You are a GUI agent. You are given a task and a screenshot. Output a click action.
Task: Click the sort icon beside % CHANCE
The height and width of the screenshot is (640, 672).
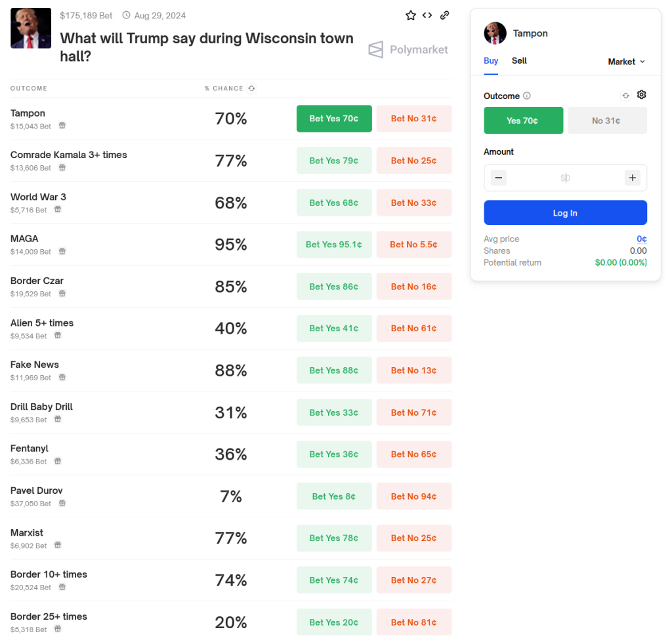pos(251,88)
